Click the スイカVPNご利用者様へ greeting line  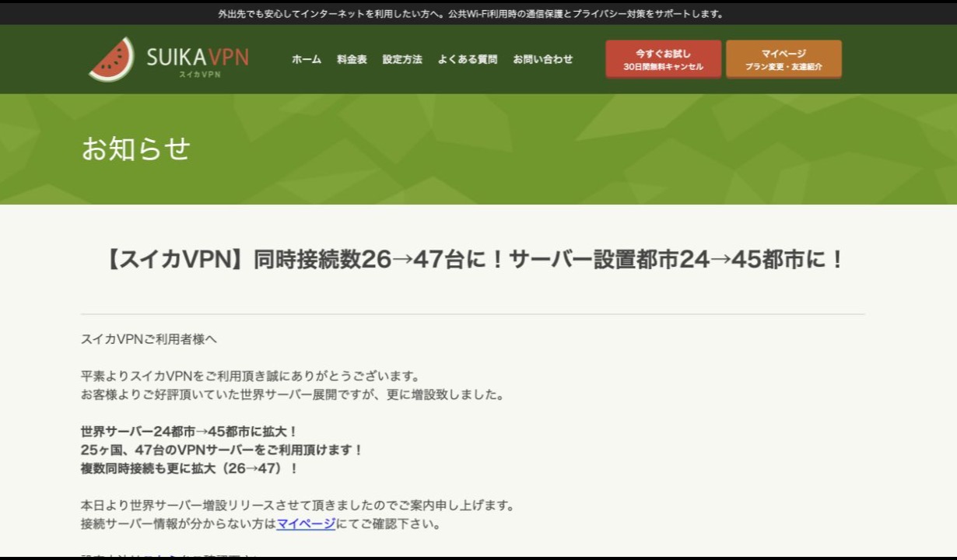(149, 339)
